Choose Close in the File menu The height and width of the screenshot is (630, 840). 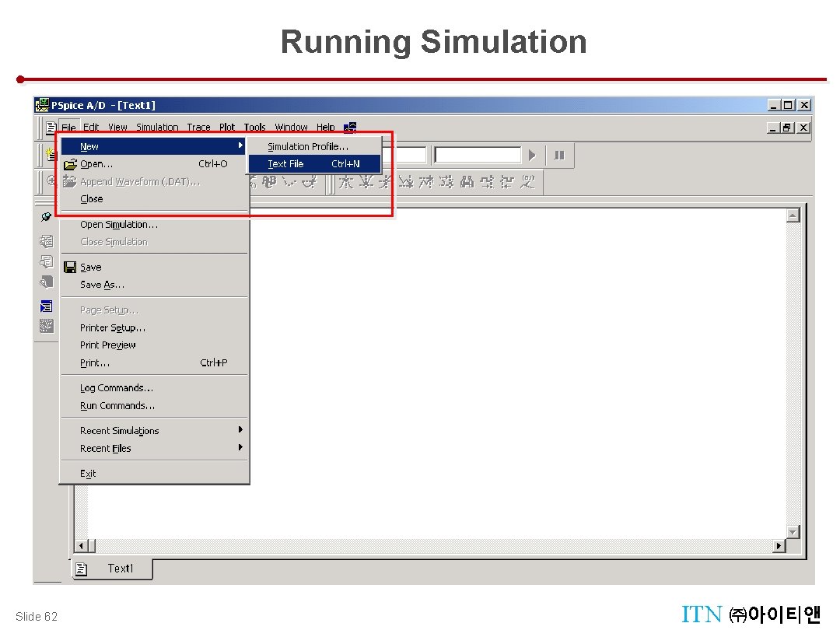pos(153,199)
